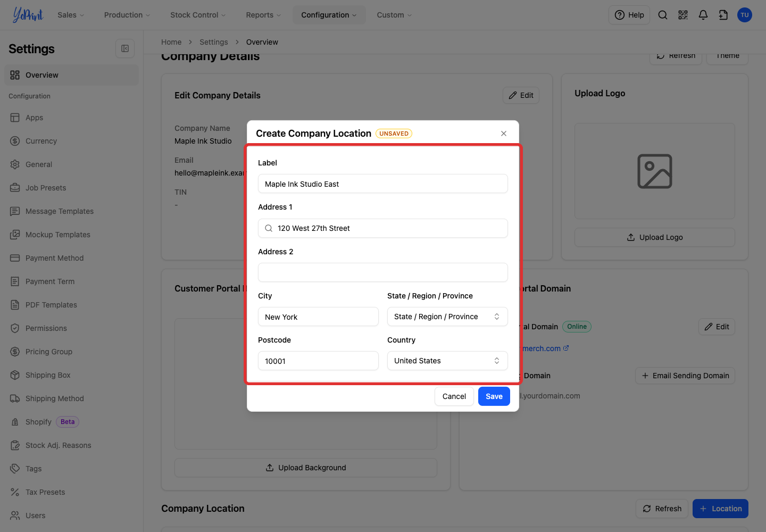Expand the Stock Control menu
Screen dimensions: 766x532
pos(198,15)
